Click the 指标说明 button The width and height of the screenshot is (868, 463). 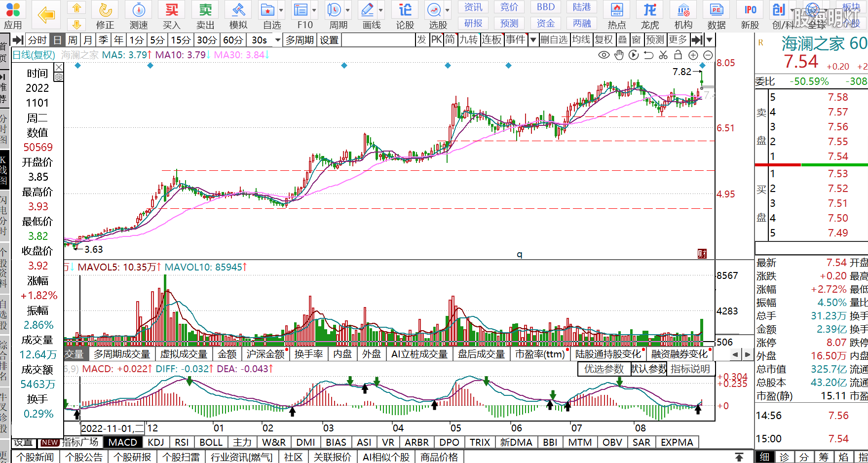tap(690, 369)
